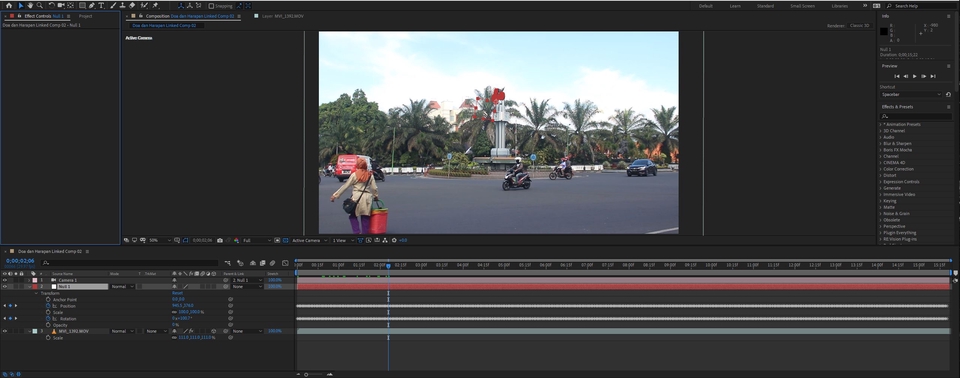This screenshot has width=960, height=378.
Task: Switch to the Small Screen workspace
Action: pyautogui.click(x=802, y=6)
